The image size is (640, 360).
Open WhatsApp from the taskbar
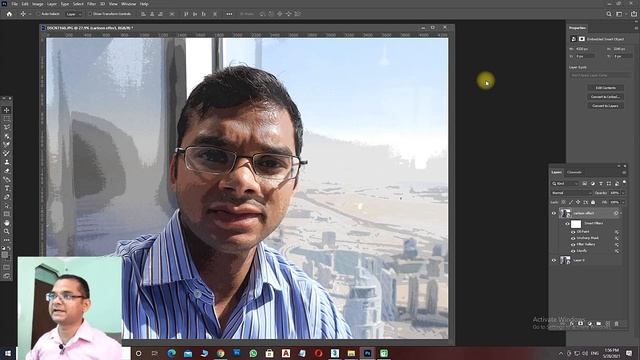[253, 353]
